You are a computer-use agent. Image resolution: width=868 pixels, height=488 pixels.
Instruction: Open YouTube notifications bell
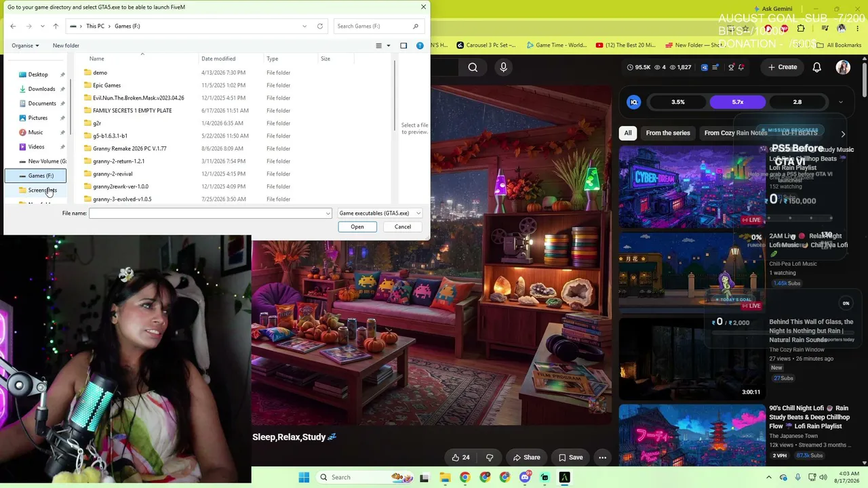[x=817, y=67]
